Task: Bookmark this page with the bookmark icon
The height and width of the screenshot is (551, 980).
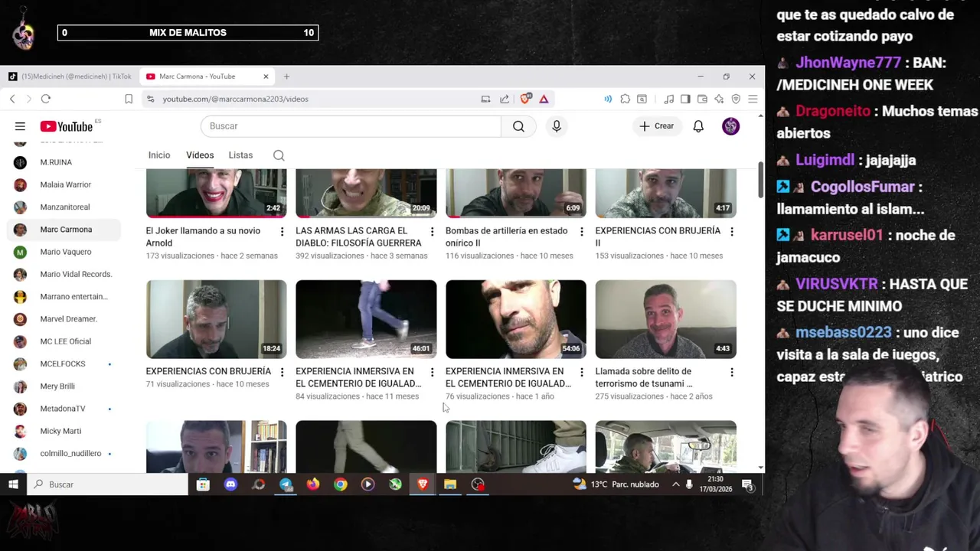Action: [x=129, y=99]
